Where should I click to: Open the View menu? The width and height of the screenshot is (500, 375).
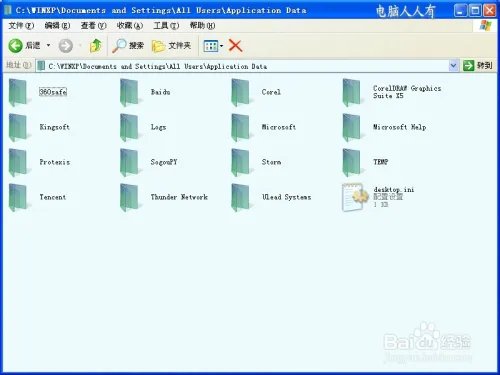[93, 25]
